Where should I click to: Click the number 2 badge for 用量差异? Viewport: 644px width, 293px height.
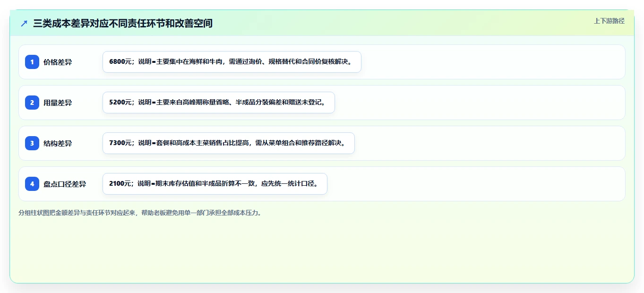click(x=32, y=103)
